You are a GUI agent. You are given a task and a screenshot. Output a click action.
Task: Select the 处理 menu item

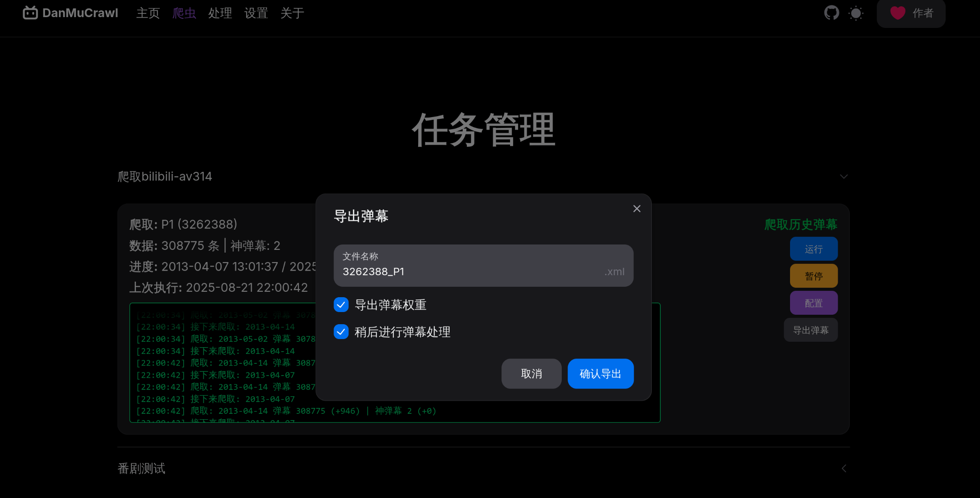point(220,14)
